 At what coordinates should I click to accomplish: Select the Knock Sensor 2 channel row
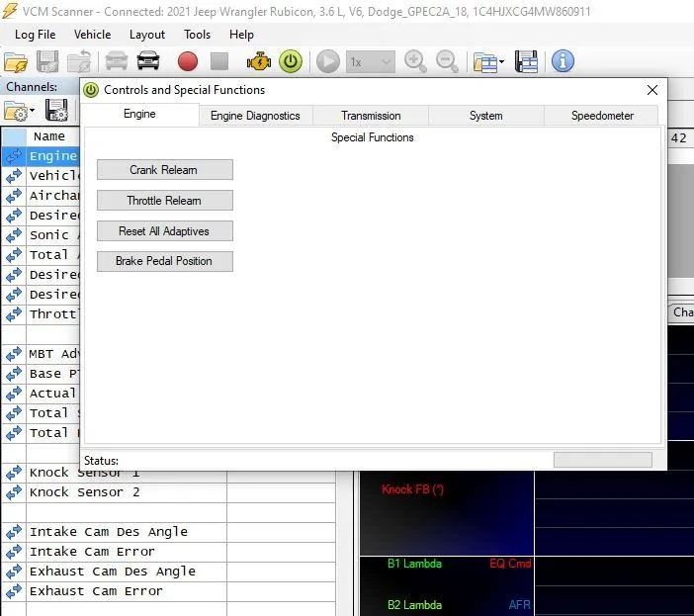[168, 492]
